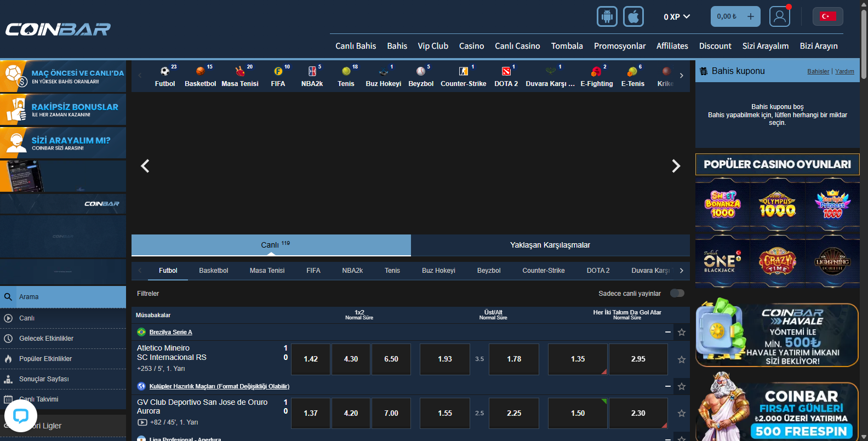Open the Turkish flag language selector
Viewport: 868px width, 441px height.
(x=827, y=16)
